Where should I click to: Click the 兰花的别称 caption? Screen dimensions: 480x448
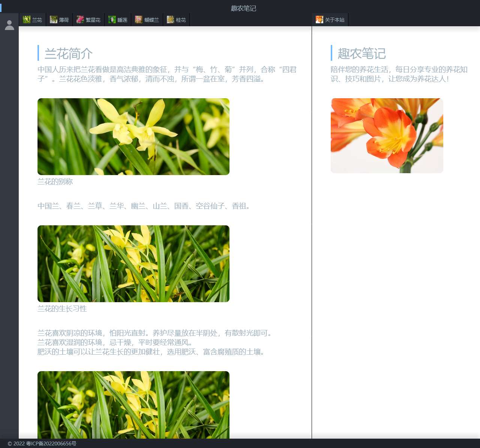pos(55,181)
